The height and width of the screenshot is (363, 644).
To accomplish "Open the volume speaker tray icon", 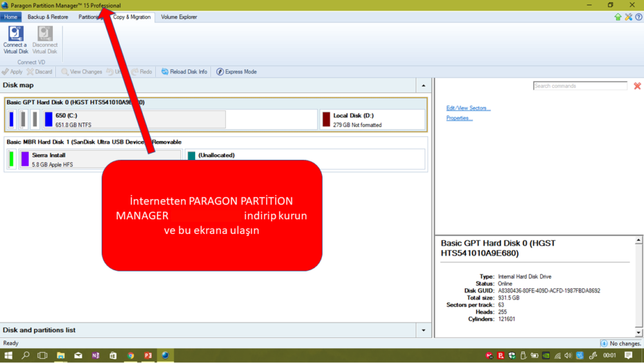I will click(x=568, y=356).
